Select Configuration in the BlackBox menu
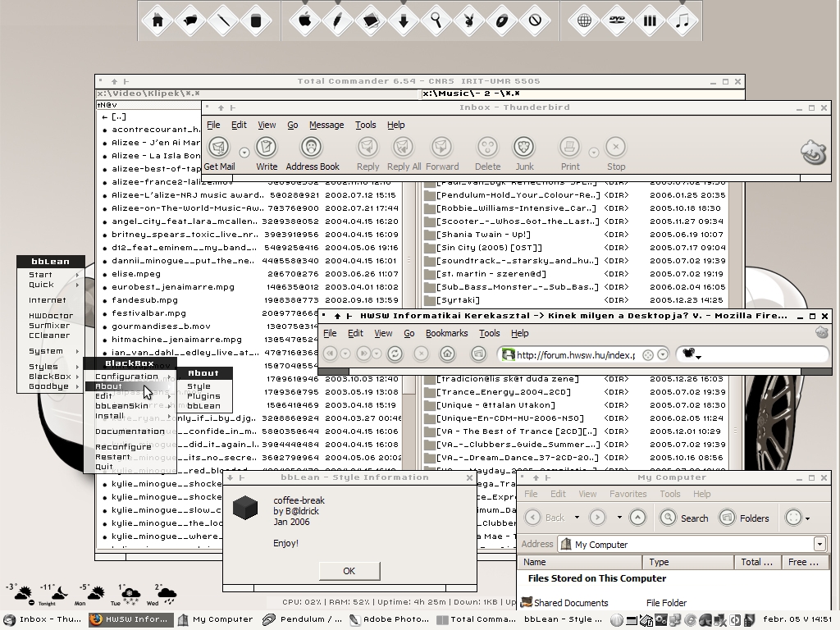Image resolution: width=840 pixels, height=630 pixels. [130, 377]
